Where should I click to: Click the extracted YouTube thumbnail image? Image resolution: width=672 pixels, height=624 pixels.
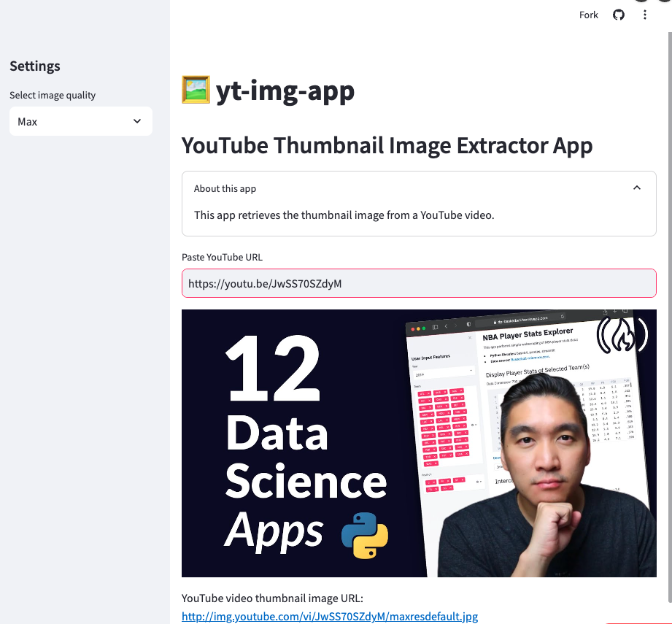pos(419,443)
